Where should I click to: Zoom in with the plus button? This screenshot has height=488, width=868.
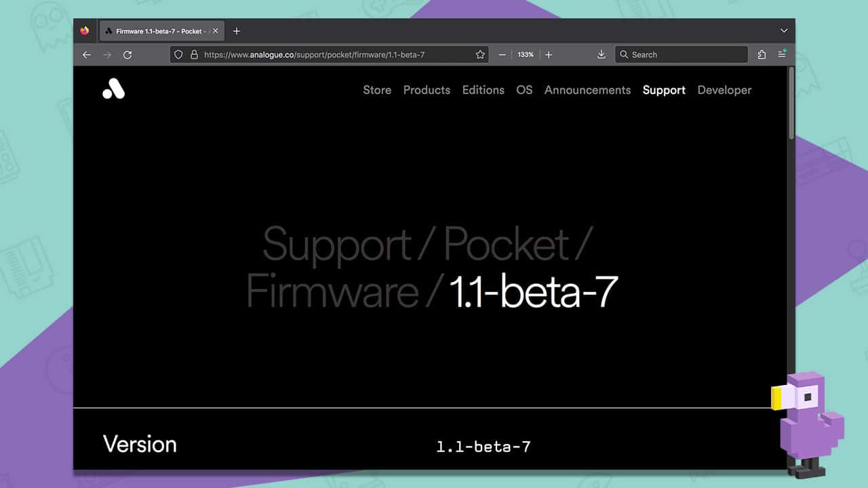click(549, 55)
